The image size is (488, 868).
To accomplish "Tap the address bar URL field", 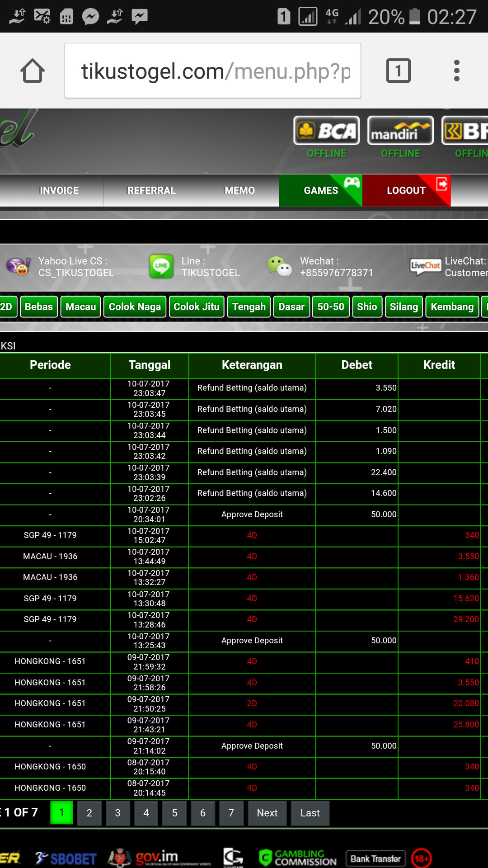I will click(212, 71).
